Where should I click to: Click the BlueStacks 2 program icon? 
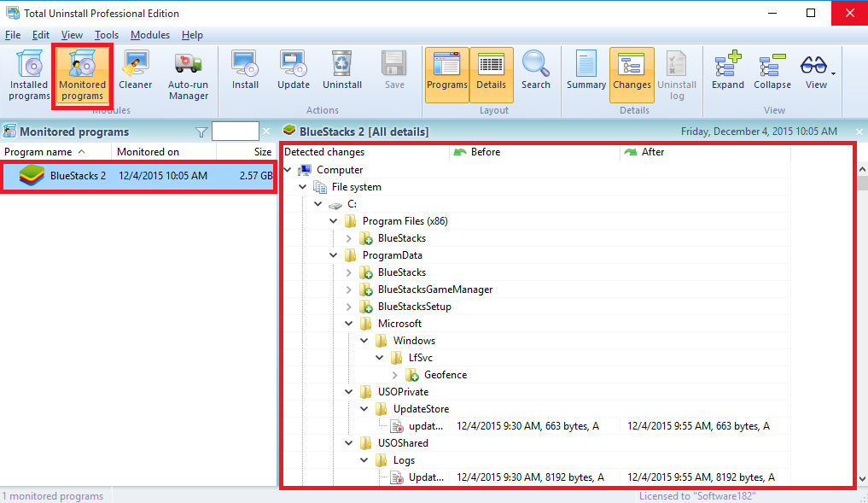click(32, 176)
